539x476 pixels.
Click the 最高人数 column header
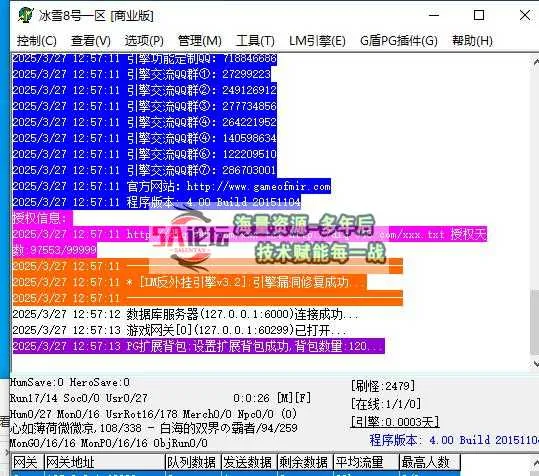click(429, 462)
